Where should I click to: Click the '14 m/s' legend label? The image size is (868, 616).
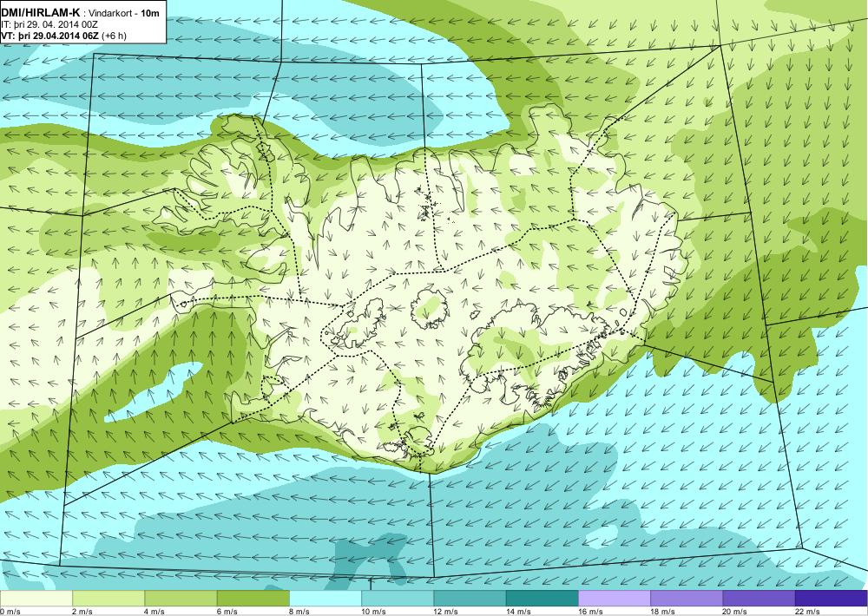pos(518,612)
